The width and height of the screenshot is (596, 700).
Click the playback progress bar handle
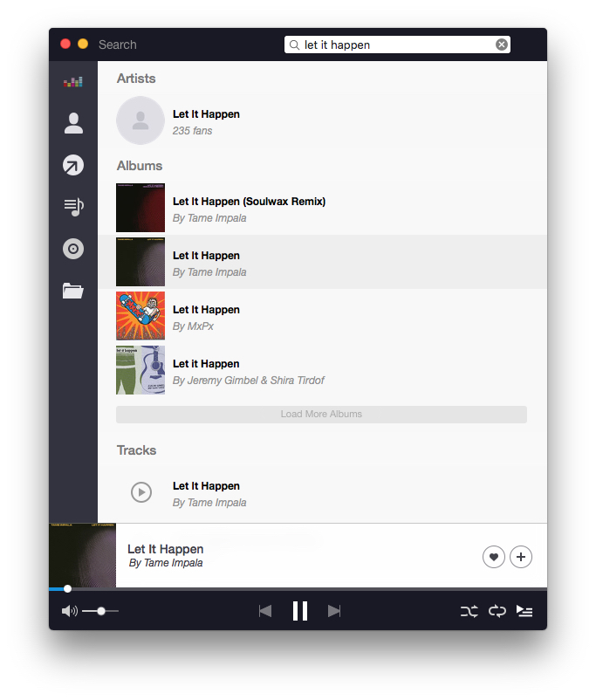point(67,589)
